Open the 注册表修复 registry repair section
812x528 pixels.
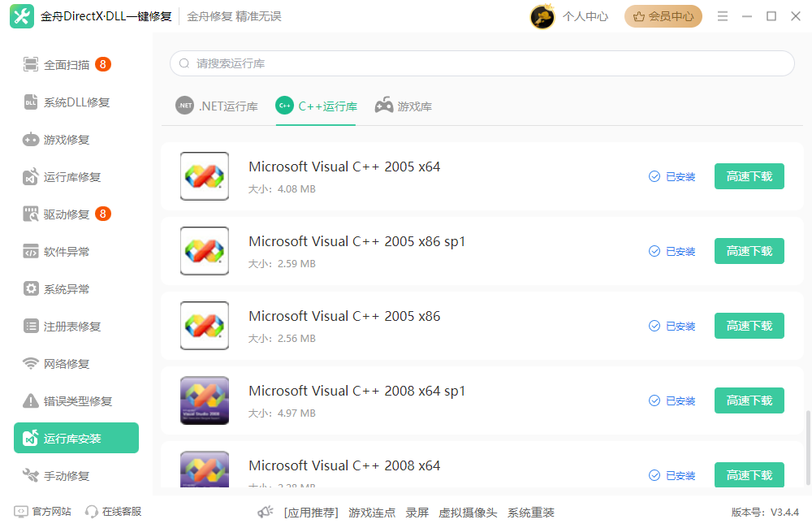[x=68, y=326]
